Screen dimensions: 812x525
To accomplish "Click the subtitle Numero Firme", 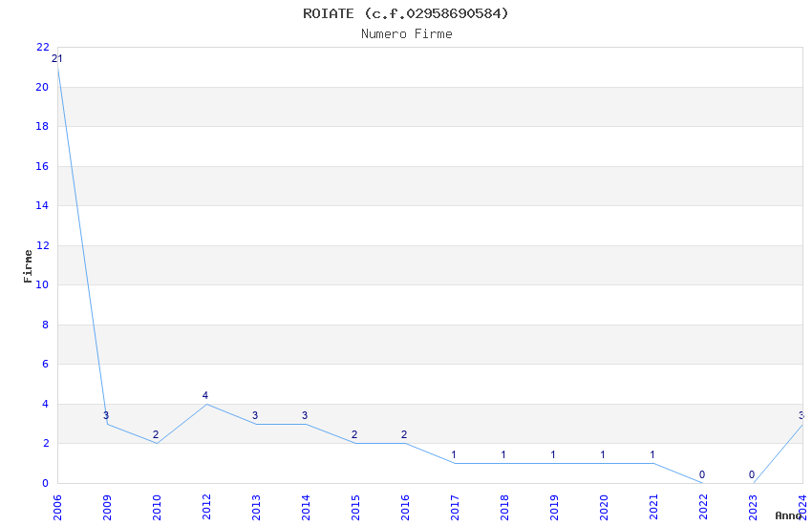I will [x=407, y=34].
